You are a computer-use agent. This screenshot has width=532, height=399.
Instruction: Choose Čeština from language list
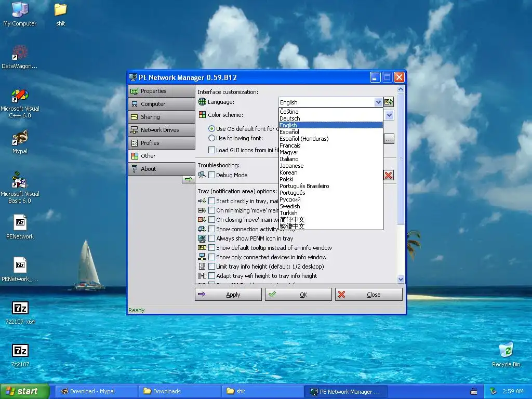coord(331,112)
